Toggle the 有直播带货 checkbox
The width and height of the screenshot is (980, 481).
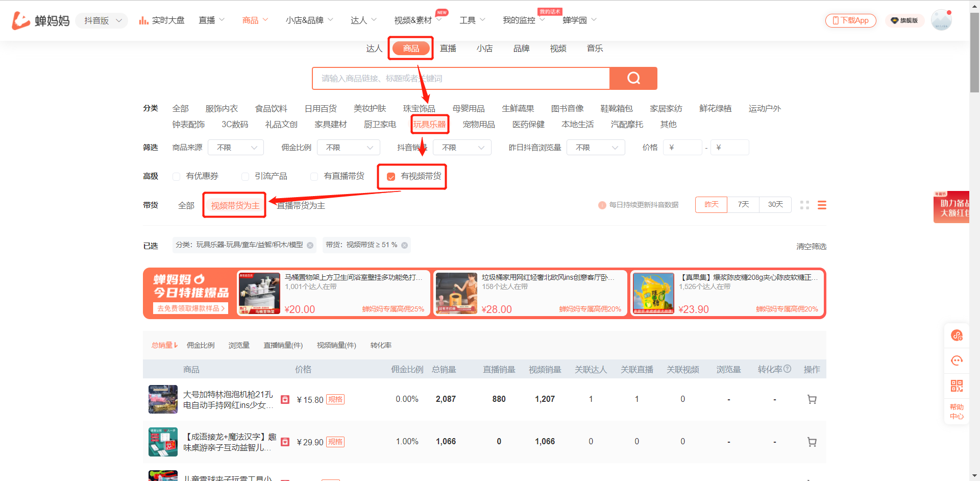point(314,176)
